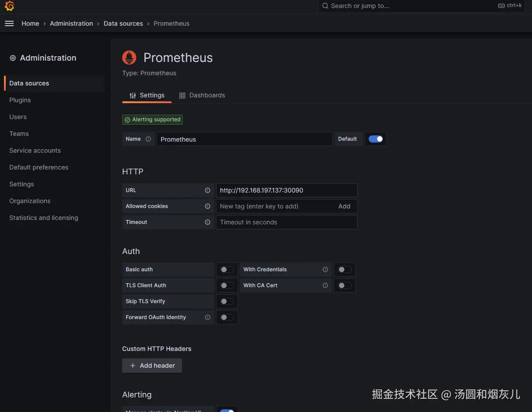Click the With CA Cert info icon
The width and height of the screenshot is (532, 412).
(325, 285)
